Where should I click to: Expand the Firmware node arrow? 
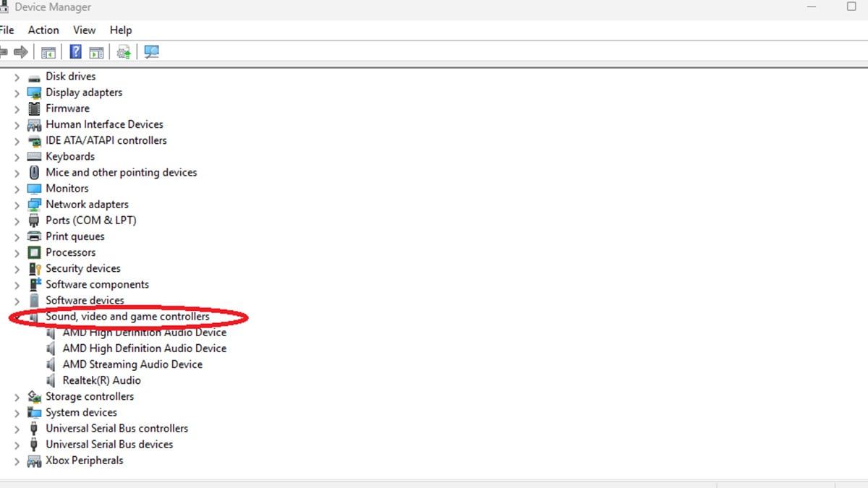click(x=17, y=108)
